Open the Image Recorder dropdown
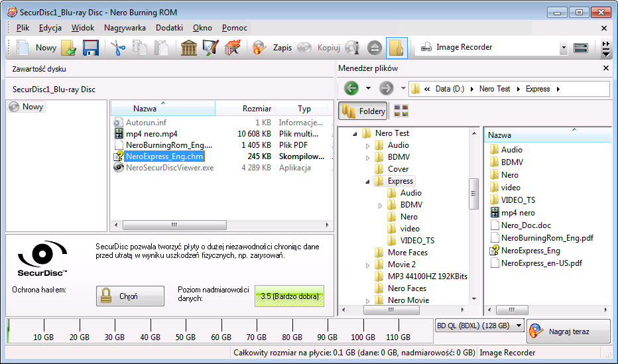 tap(564, 48)
